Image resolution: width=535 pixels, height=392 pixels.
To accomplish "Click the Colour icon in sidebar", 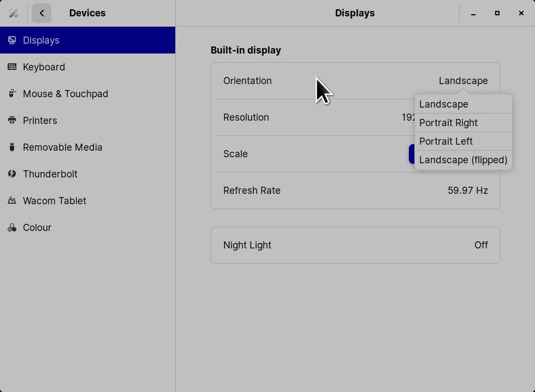I will [x=12, y=228].
